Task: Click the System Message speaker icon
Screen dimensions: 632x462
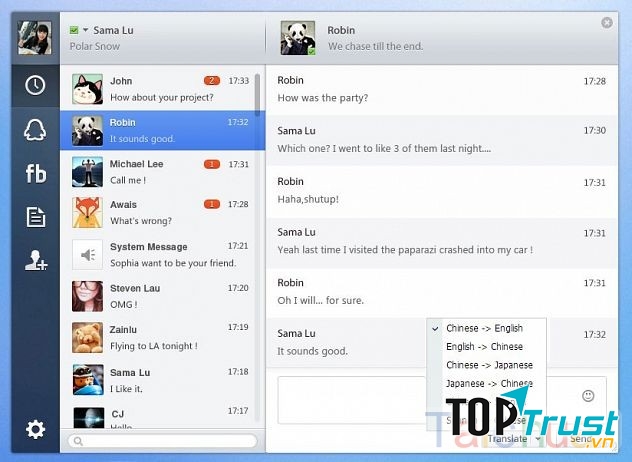Action: coord(87,254)
